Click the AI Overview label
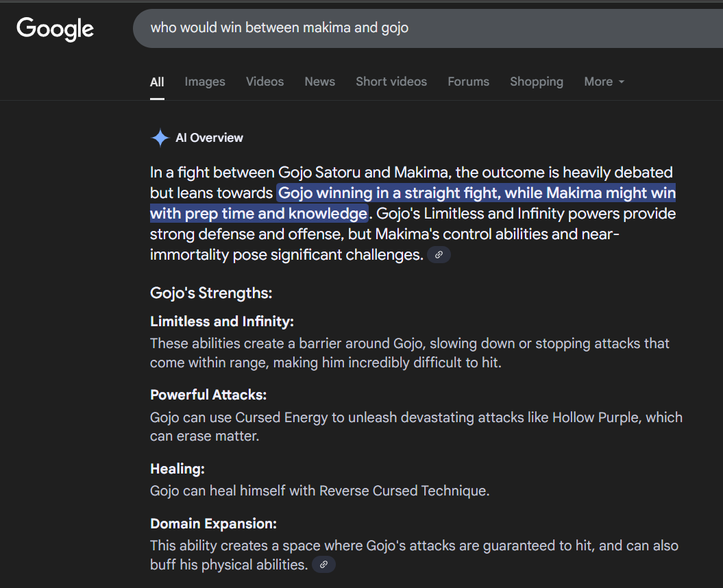This screenshot has height=588, width=723. (209, 138)
